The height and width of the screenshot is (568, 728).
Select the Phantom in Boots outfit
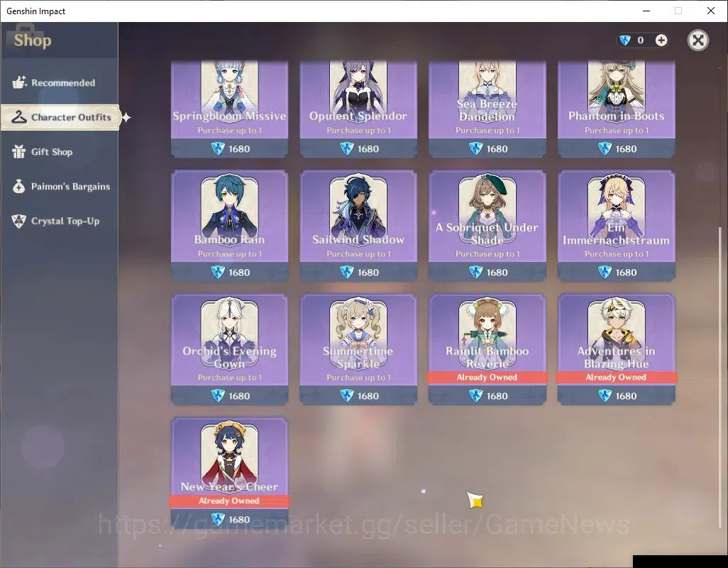point(616,109)
